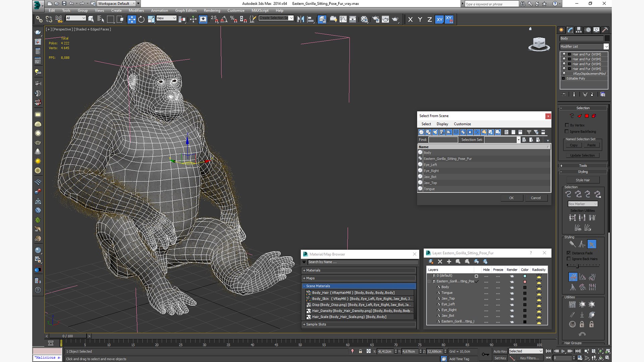Click Create New Layer plus icon
The width and height of the screenshot is (644, 362).
click(x=449, y=261)
